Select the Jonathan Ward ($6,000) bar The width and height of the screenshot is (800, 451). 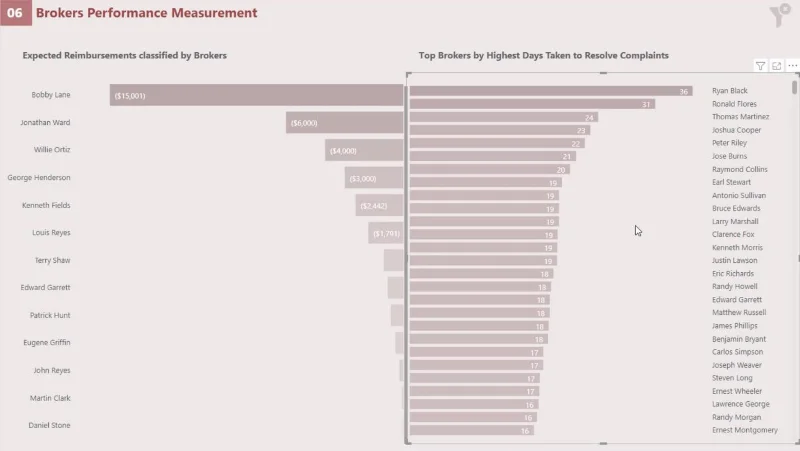pyautogui.click(x=344, y=122)
